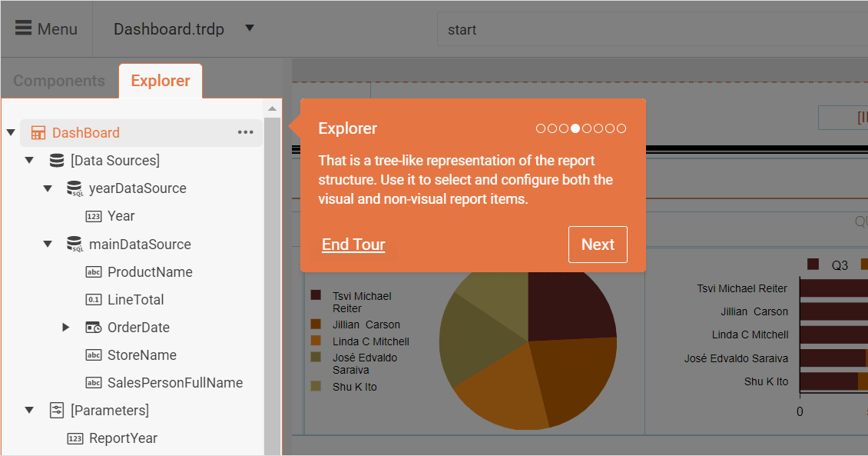Click the yearDataSource SQL icon

pos(75,188)
